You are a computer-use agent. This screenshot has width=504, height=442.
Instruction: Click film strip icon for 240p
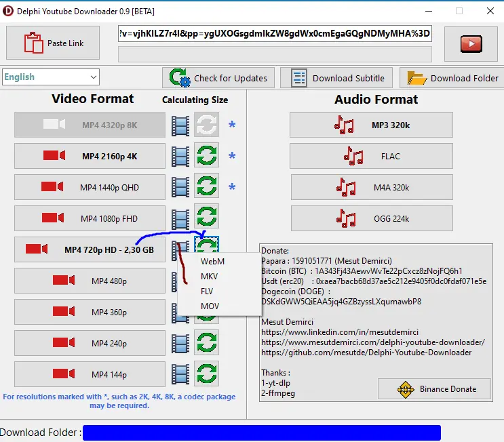point(180,344)
